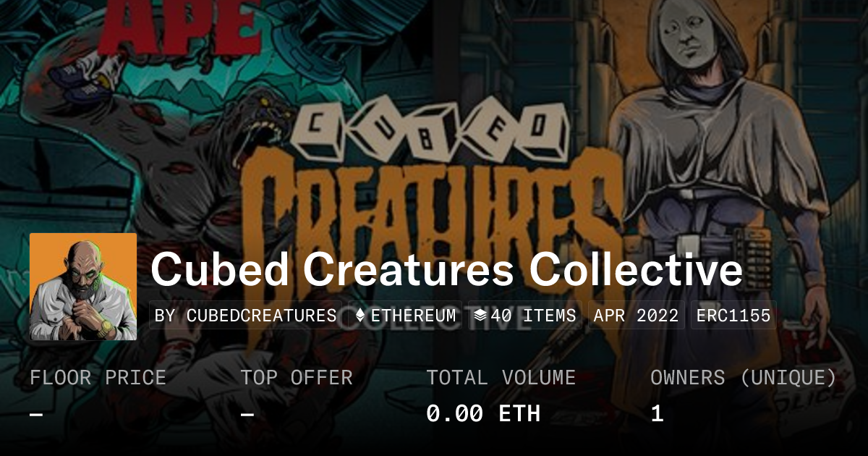Click the 40 ITEMS badge
The width and height of the screenshot is (868, 456).
click(x=525, y=316)
